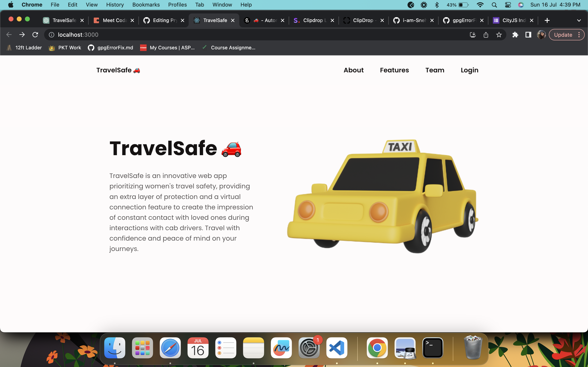Bookmark this page with the star icon
The height and width of the screenshot is (367, 588).
pos(499,34)
